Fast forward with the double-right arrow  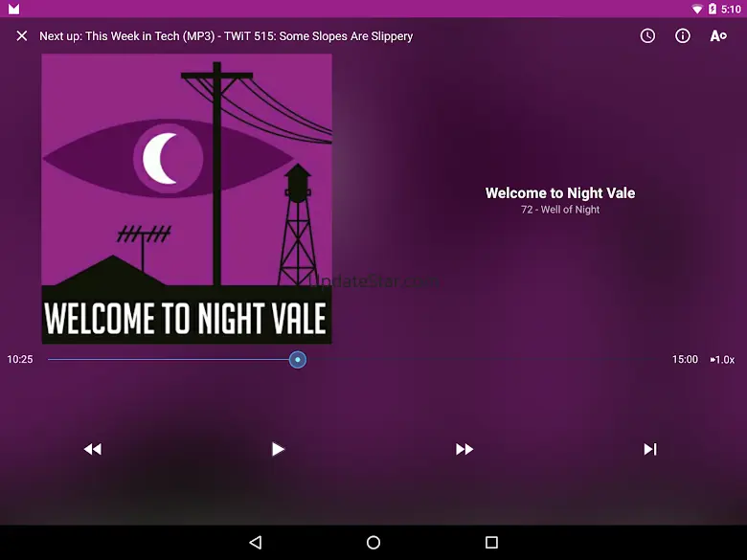point(464,449)
